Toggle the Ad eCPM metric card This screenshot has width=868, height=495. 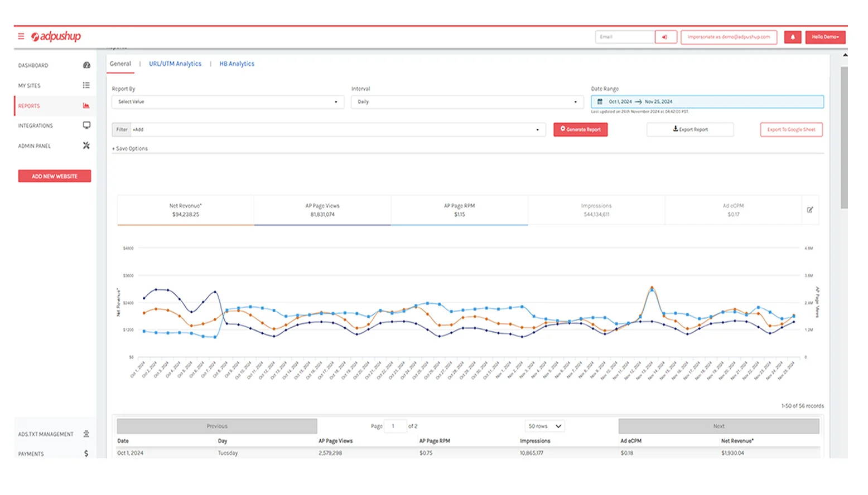pyautogui.click(x=733, y=210)
